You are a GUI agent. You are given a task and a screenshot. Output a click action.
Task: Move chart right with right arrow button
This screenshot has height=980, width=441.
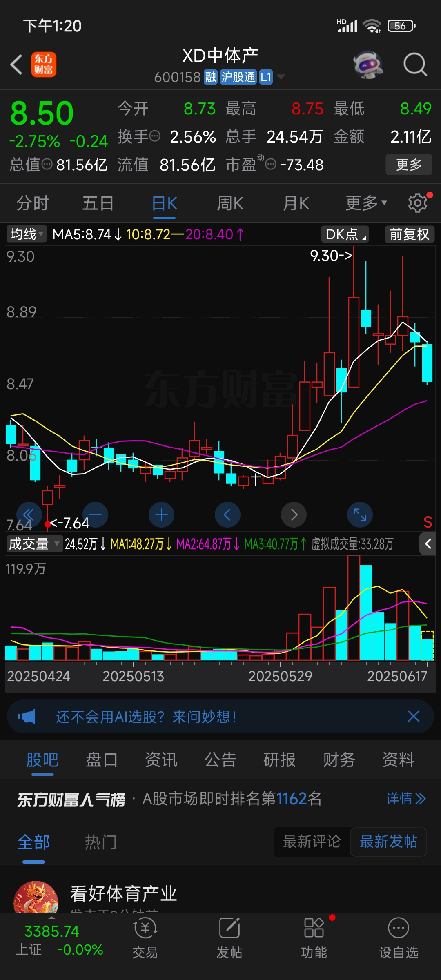point(294,514)
